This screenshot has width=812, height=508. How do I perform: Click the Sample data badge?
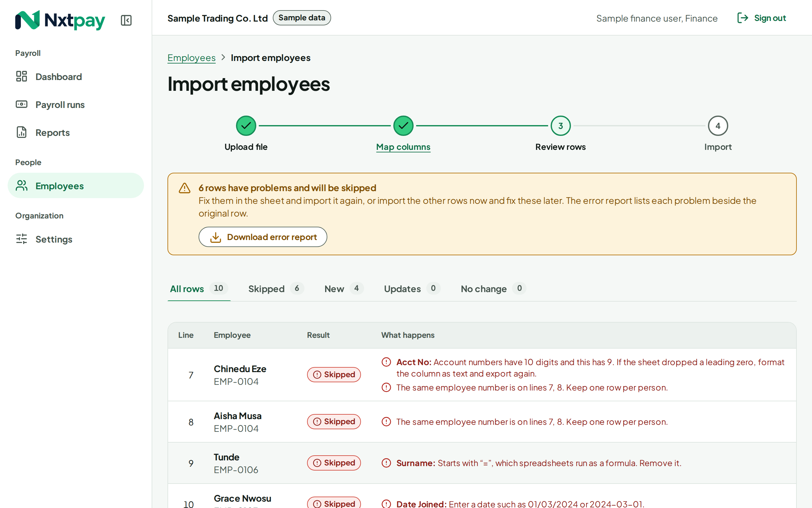tap(302, 18)
